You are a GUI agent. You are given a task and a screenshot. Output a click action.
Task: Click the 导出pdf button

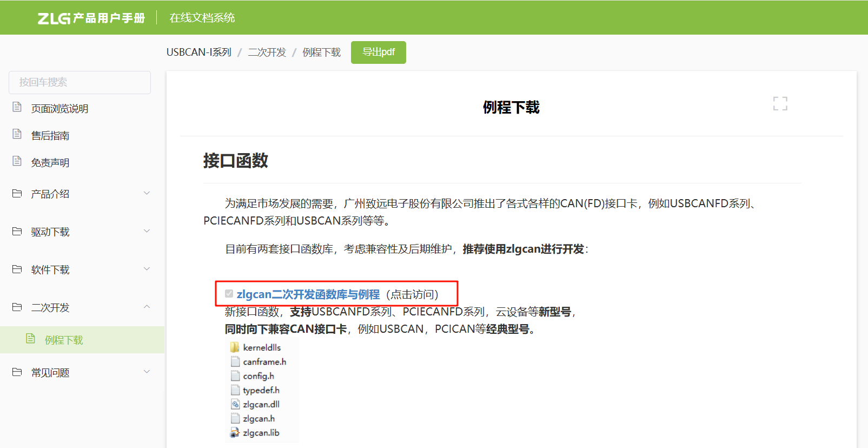(x=379, y=52)
